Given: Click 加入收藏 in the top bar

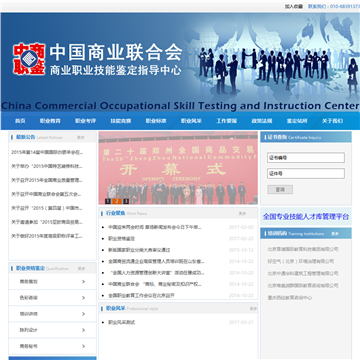Looking at the screenshot, I should click(x=294, y=6).
